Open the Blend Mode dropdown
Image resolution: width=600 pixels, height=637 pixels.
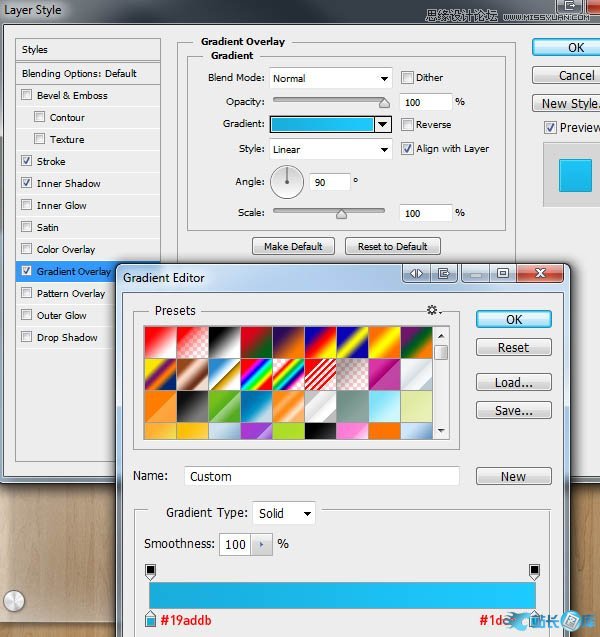tap(331, 78)
